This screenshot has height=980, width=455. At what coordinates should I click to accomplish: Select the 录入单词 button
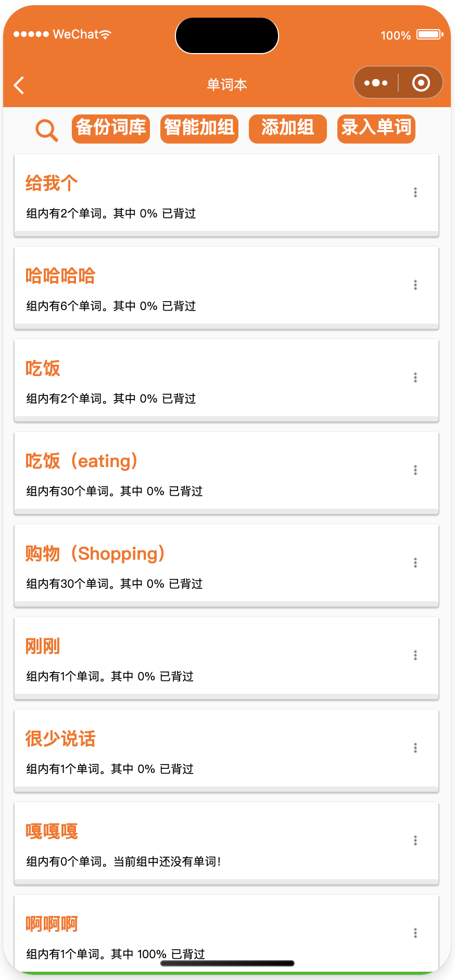click(376, 128)
